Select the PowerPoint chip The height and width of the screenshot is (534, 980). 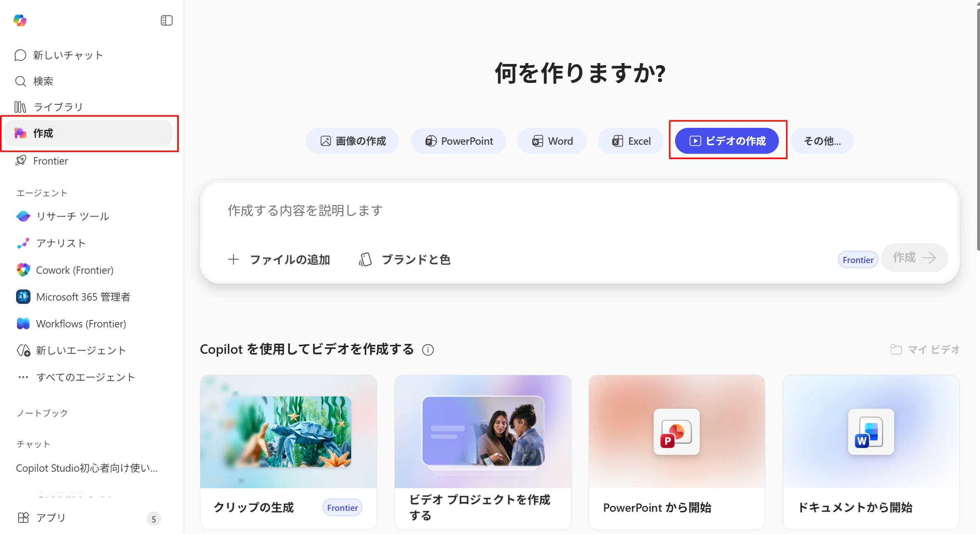pyautogui.click(x=459, y=141)
